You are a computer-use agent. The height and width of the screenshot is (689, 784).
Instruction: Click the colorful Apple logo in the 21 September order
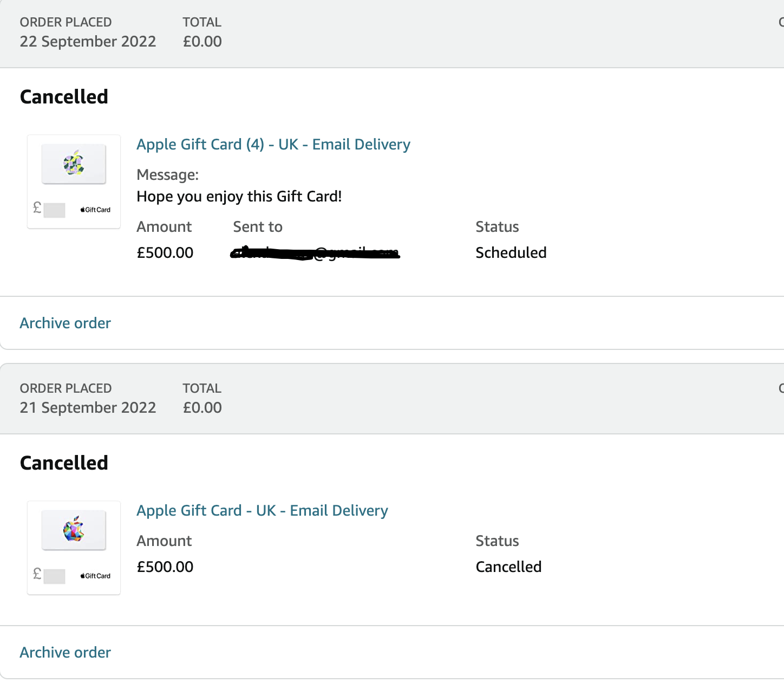(74, 529)
